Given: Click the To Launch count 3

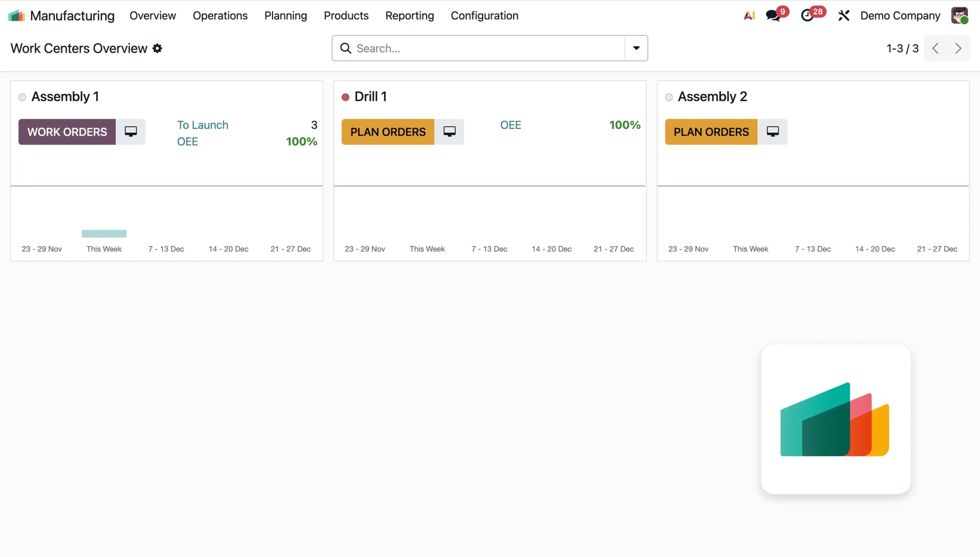Looking at the screenshot, I should (314, 125).
